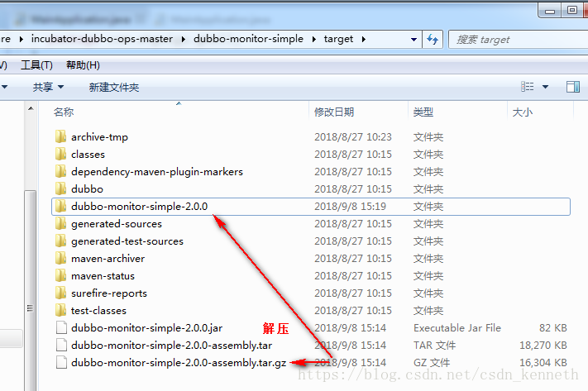Expand subfolders after incubator-dubbo-ops-master
588x391 pixels.
point(184,39)
